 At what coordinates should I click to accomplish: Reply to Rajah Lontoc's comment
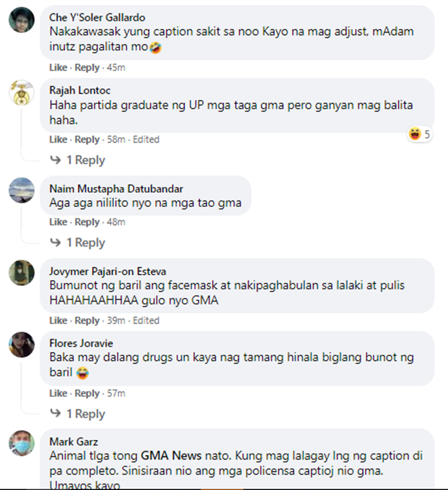coord(87,140)
